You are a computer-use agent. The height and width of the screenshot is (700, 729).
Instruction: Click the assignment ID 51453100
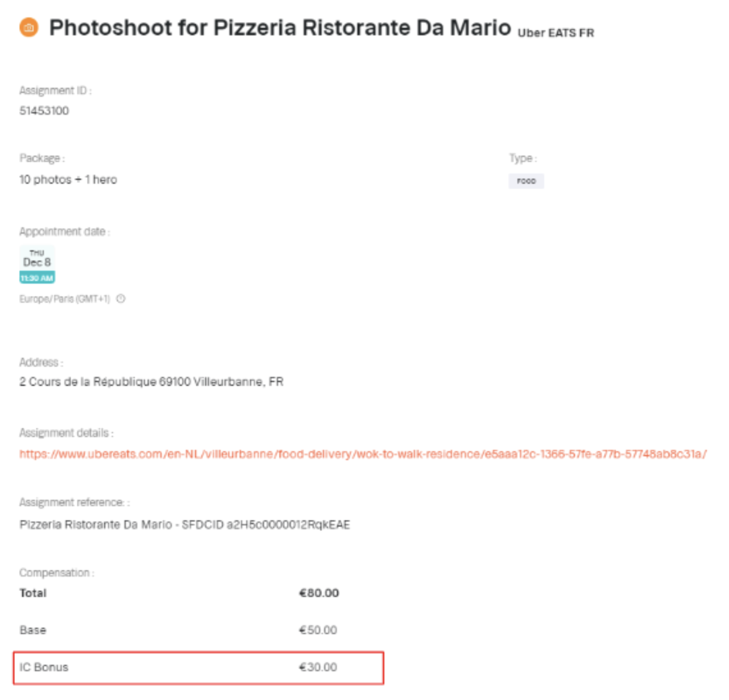[44, 110]
